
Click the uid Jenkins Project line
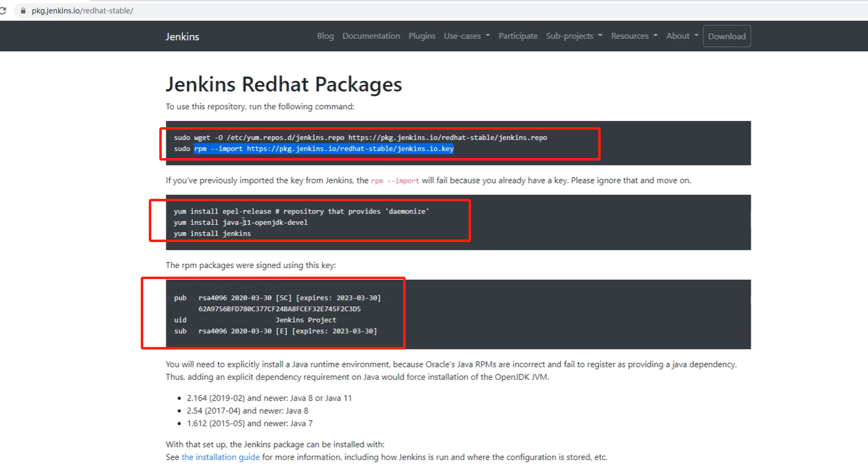[x=255, y=320]
